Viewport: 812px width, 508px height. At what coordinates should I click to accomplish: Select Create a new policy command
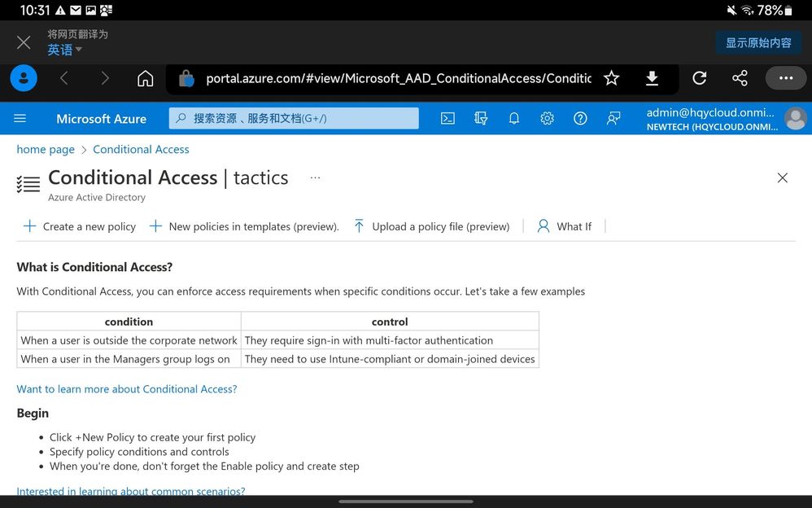click(79, 226)
